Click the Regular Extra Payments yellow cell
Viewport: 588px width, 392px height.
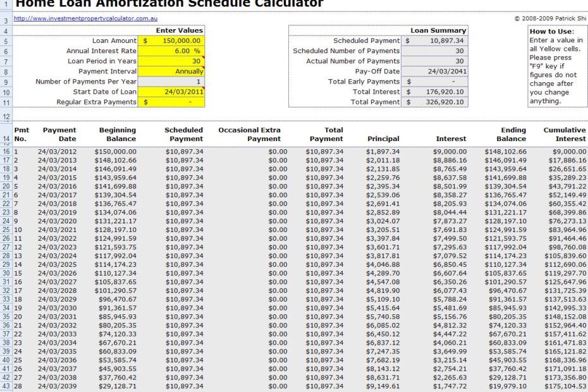pos(171,102)
